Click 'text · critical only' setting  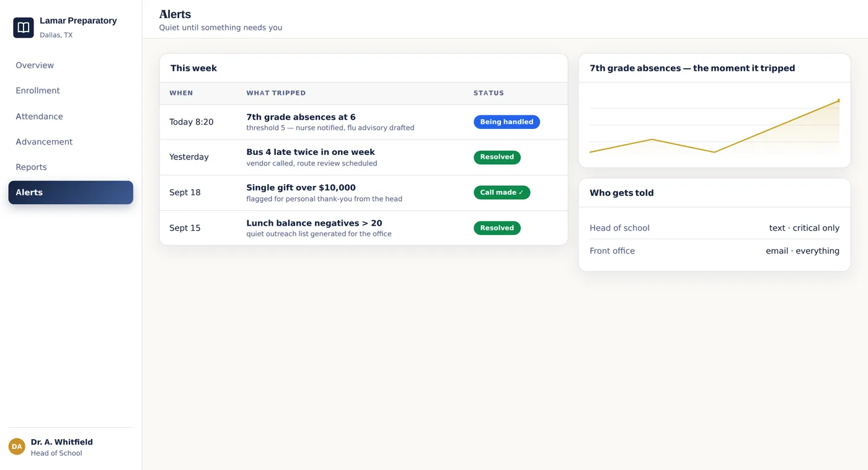pyautogui.click(x=804, y=228)
